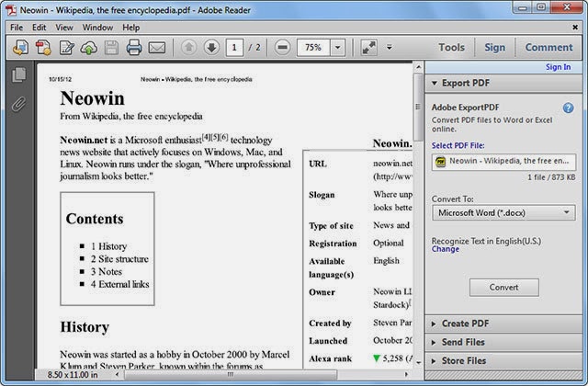Screen dimensions: 588x386
Task: Click the page number input field
Action: coord(234,47)
